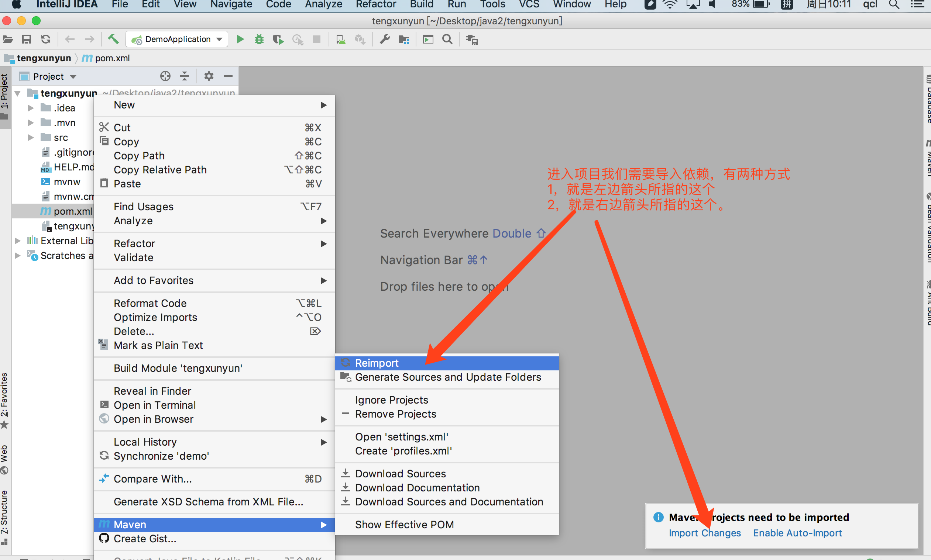Toggle the 1: Project side tab
Viewport: 931px width, 560px height.
(x=4, y=92)
